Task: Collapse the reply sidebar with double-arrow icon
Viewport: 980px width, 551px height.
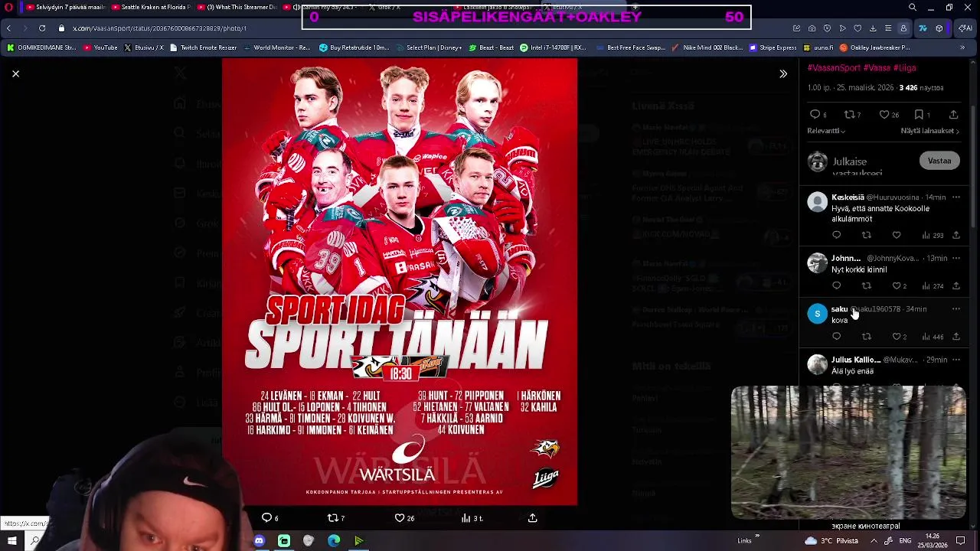Action: tap(783, 74)
